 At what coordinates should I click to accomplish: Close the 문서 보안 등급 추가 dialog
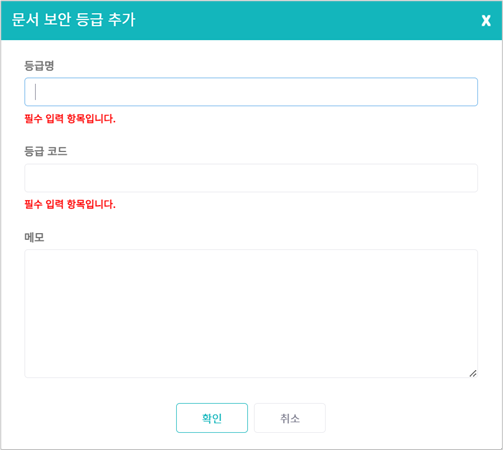coord(486,20)
